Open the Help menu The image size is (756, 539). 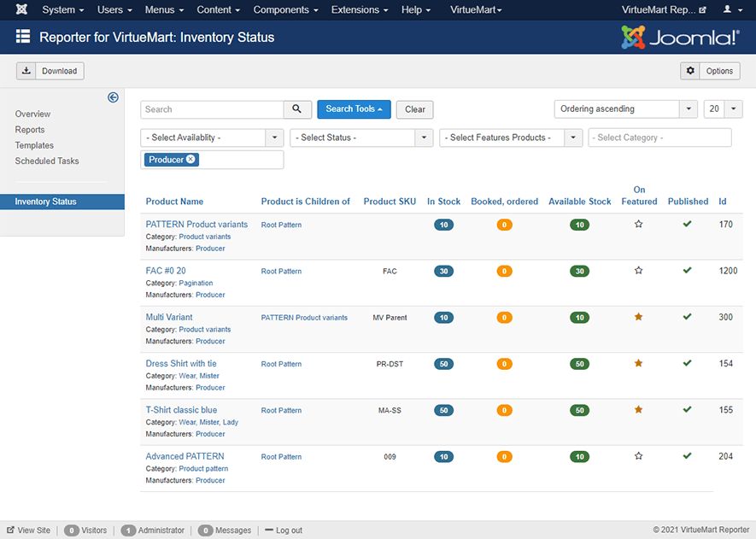point(416,9)
